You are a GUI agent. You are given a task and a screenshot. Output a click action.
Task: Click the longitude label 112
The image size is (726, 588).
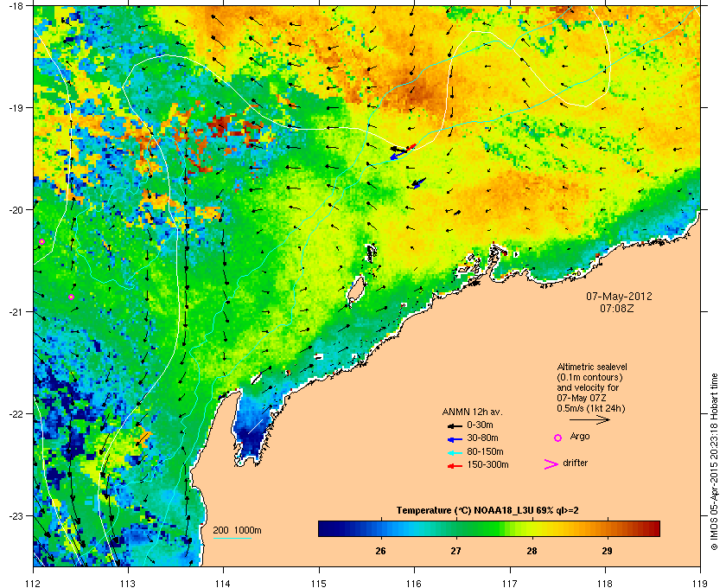point(34,583)
